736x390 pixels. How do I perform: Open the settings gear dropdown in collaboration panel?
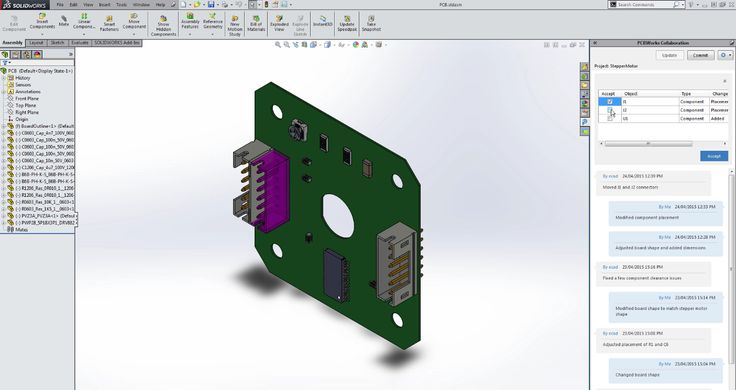coord(725,55)
